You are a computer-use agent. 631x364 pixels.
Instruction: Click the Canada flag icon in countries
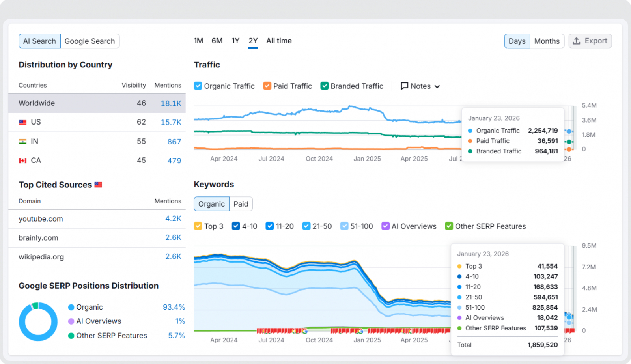pyautogui.click(x=23, y=161)
